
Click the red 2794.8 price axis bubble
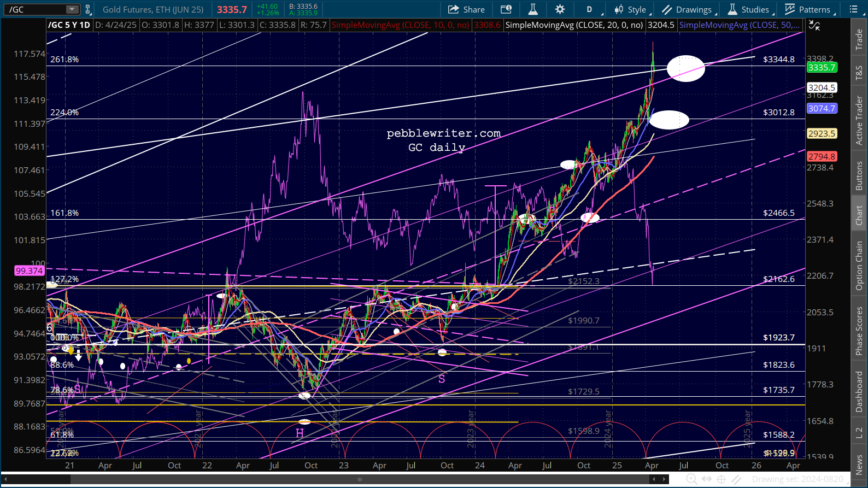coord(822,156)
